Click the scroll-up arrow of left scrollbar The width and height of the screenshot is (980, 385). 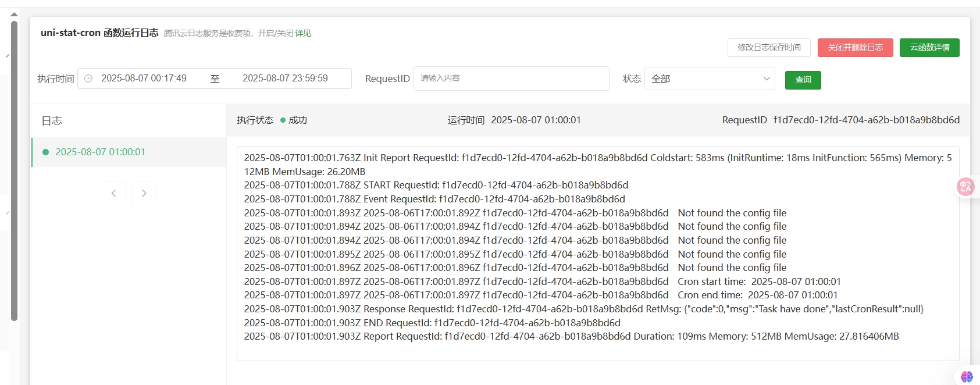pyautogui.click(x=15, y=15)
